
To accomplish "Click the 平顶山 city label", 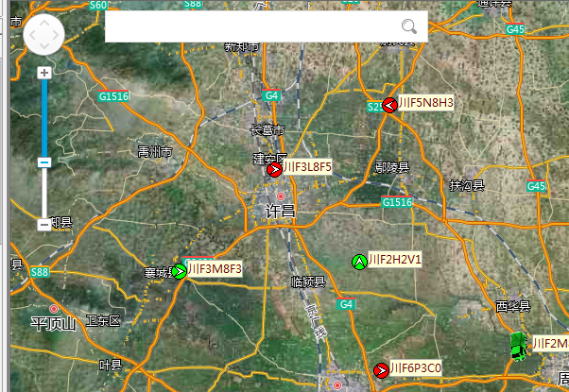I will (53, 325).
